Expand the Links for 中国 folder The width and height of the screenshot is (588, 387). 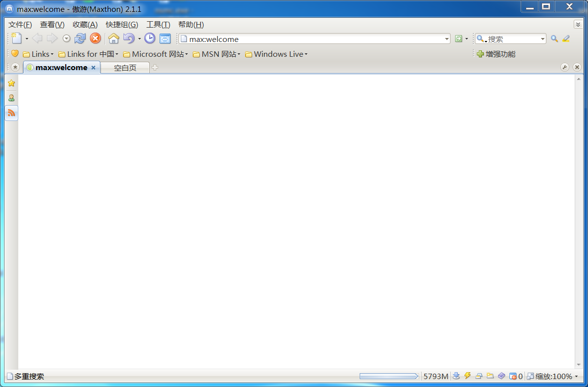(x=88, y=54)
